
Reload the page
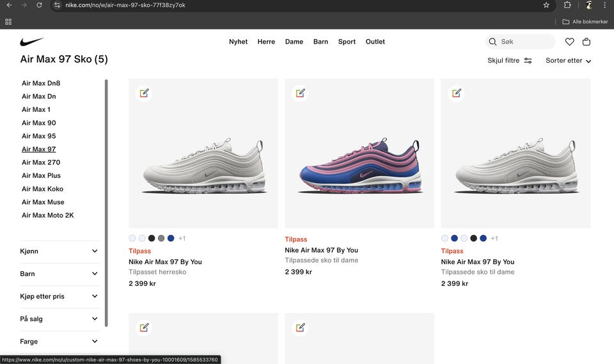[x=39, y=5]
